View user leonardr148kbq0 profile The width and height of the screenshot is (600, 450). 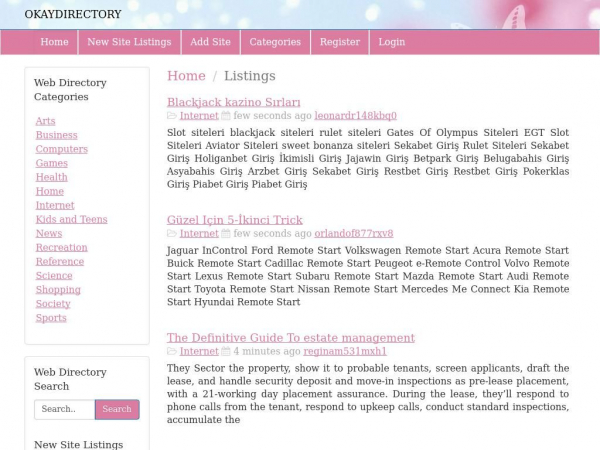pos(355,116)
